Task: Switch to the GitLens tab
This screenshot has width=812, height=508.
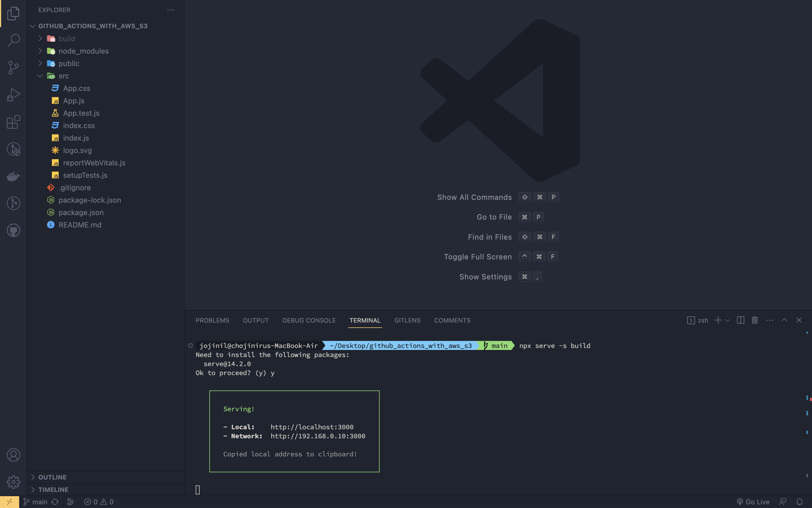Action: (x=407, y=321)
